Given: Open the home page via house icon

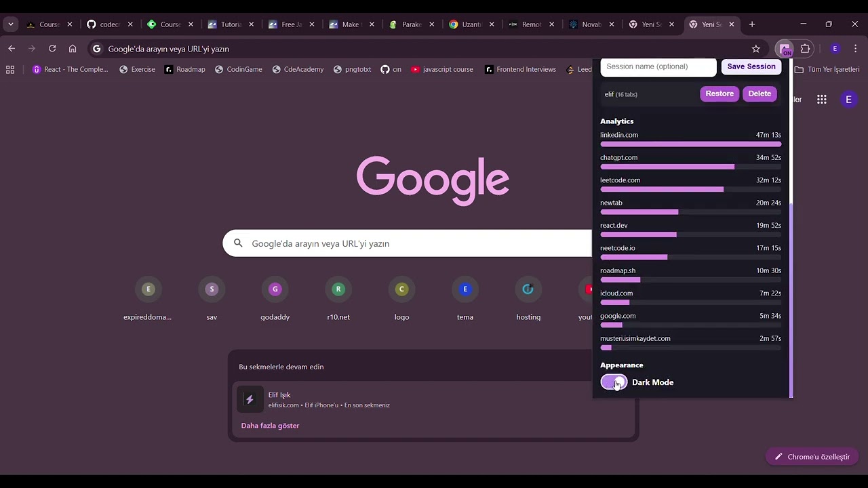Looking at the screenshot, I should click(x=73, y=49).
